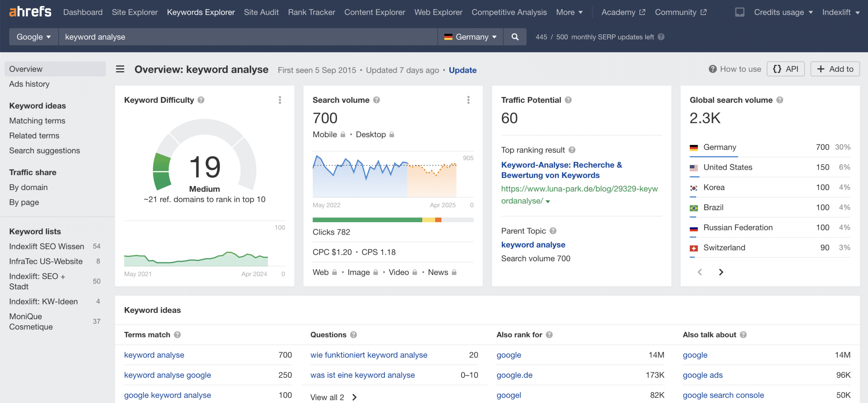Open the Germany country dropdown
Image resolution: width=868 pixels, height=403 pixels.
click(470, 37)
